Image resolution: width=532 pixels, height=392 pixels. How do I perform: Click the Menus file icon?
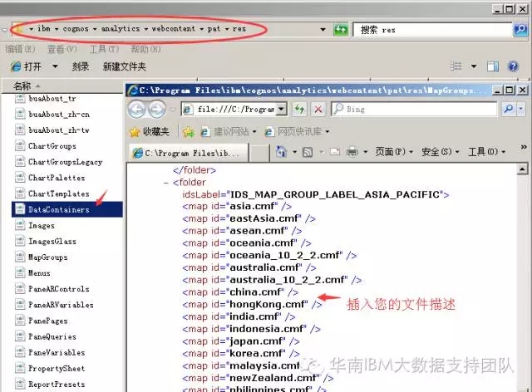click(x=20, y=272)
